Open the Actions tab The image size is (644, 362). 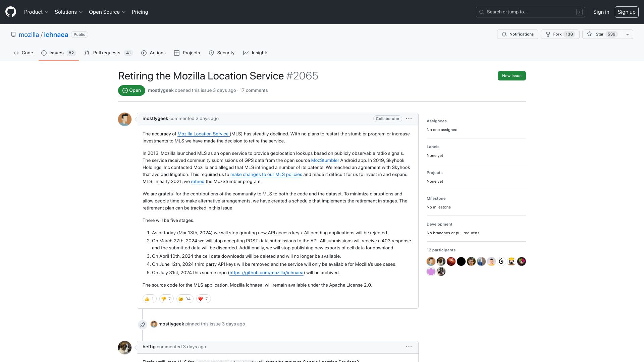(x=153, y=53)
